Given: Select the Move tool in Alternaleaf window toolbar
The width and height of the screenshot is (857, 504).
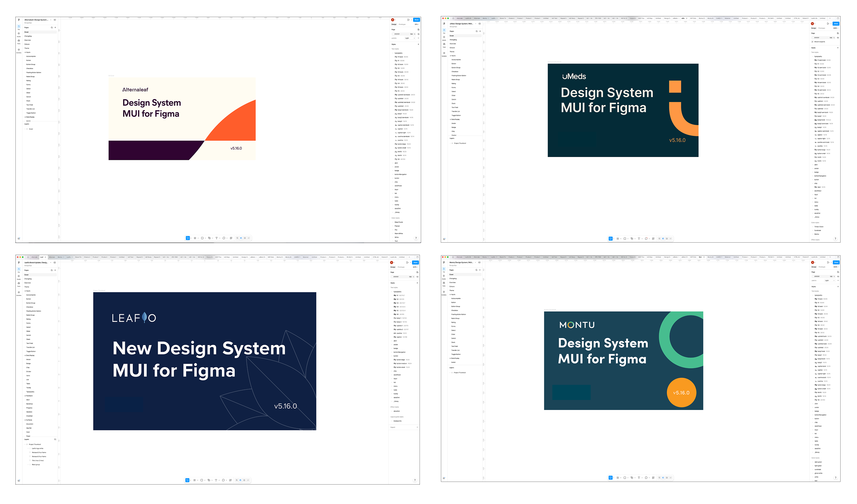Looking at the screenshot, I should (x=187, y=238).
